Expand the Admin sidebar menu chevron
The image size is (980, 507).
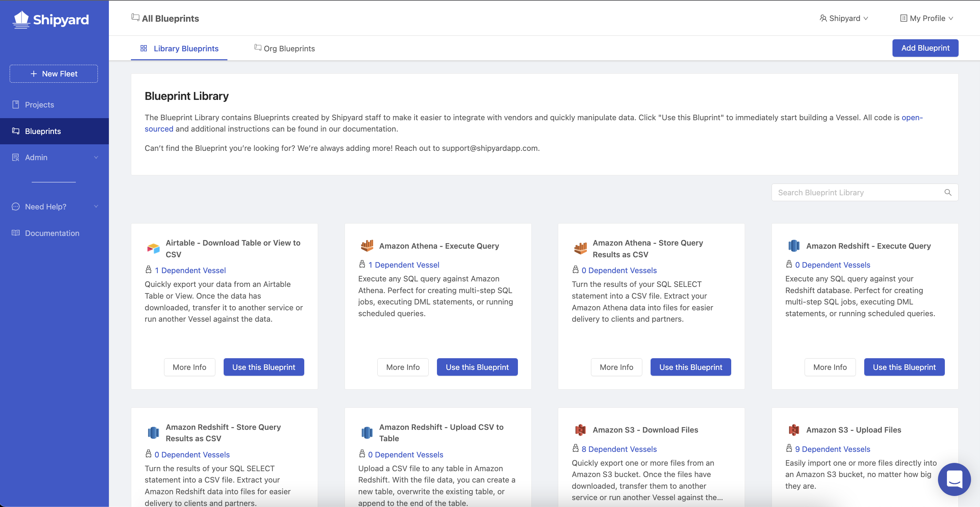pos(96,157)
